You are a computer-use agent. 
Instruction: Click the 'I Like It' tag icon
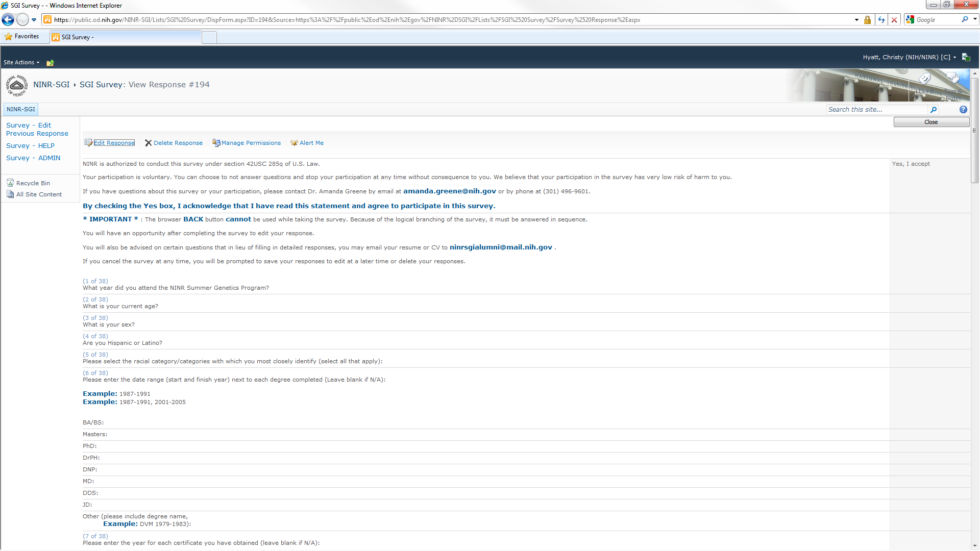tap(924, 79)
